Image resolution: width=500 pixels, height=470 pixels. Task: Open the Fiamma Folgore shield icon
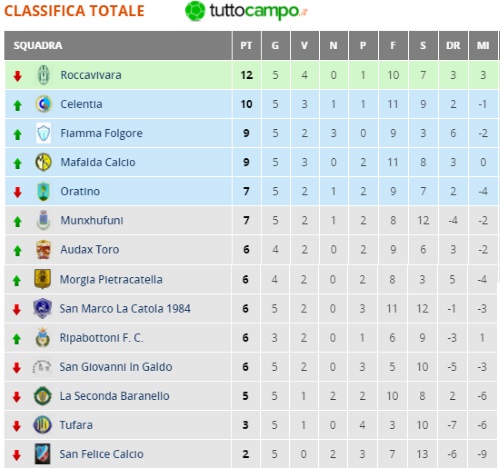pos(43,133)
